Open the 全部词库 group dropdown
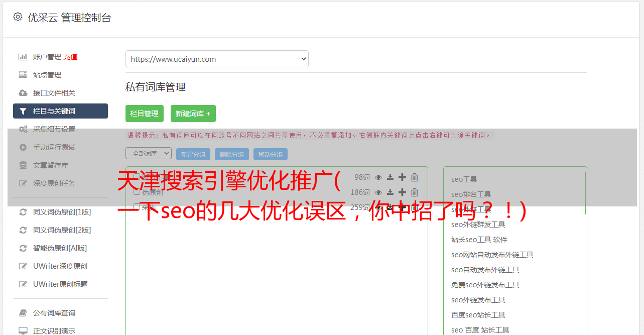644x335 pixels. (149, 153)
